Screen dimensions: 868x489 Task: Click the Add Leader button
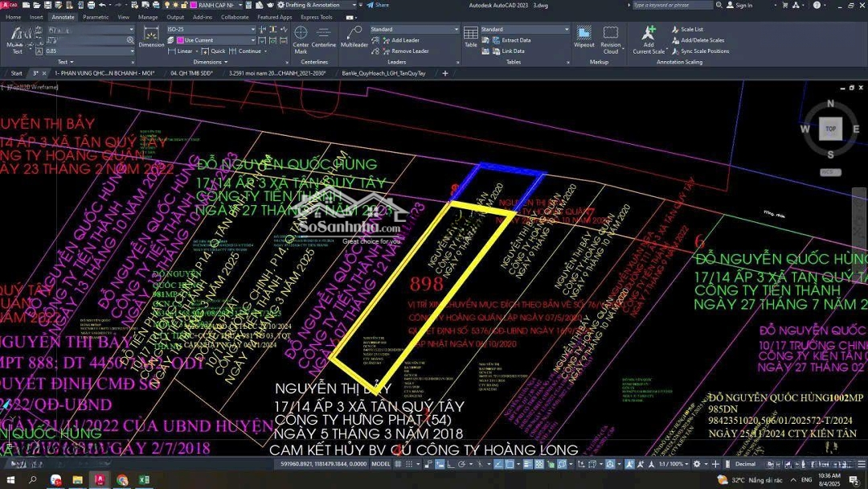click(404, 40)
